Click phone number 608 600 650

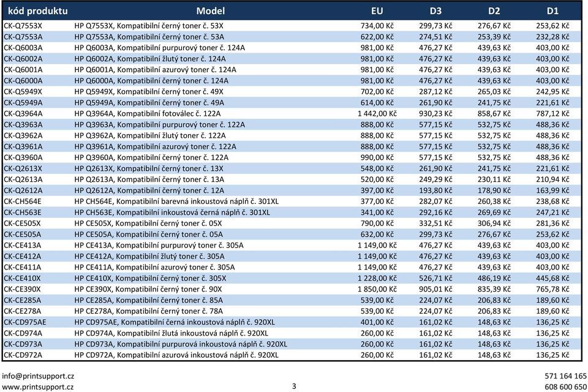click(x=565, y=386)
